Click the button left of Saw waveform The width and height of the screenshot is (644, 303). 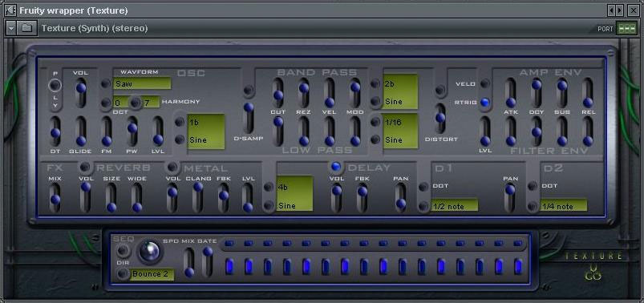coord(106,83)
